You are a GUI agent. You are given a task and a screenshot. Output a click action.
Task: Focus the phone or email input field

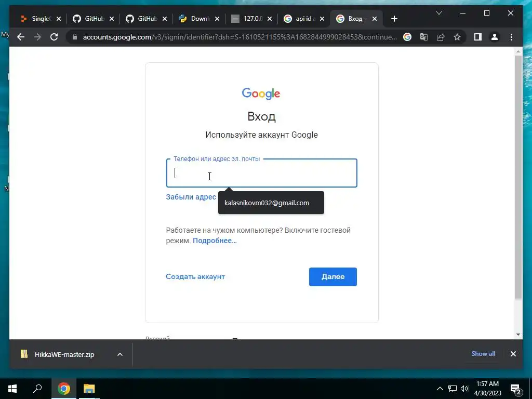[262, 173]
